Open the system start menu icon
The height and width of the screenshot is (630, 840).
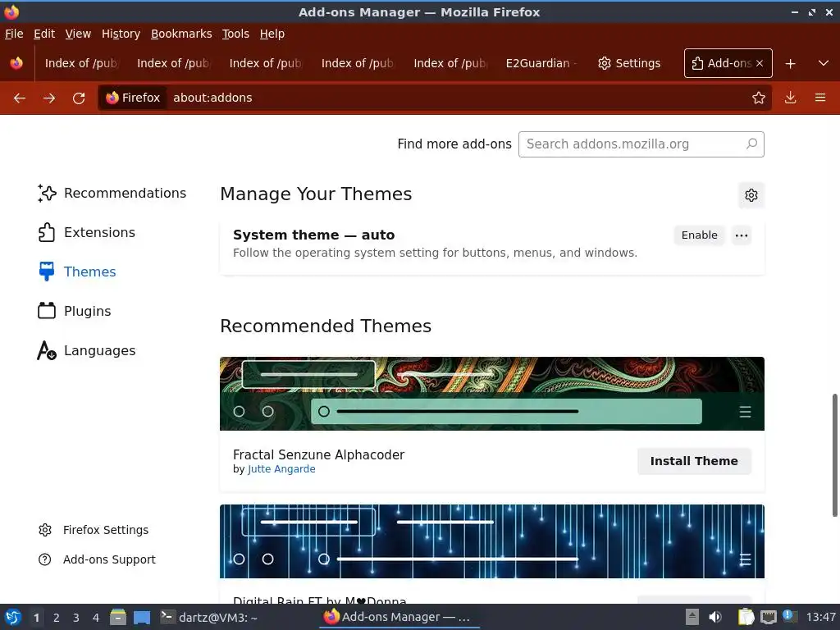point(13,617)
